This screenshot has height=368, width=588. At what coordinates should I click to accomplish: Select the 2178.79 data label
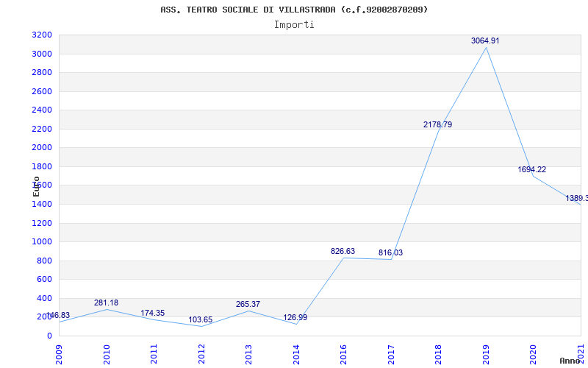(437, 124)
